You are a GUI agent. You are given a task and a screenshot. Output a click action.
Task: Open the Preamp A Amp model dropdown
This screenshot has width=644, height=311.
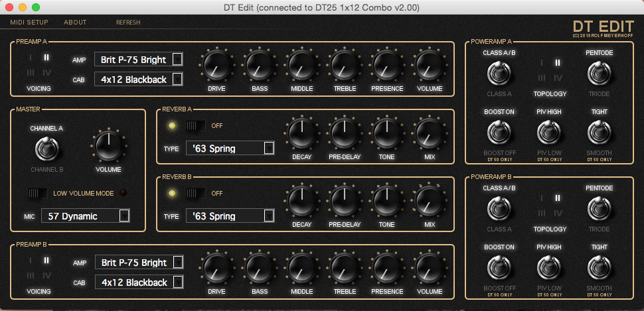tap(139, 60)
